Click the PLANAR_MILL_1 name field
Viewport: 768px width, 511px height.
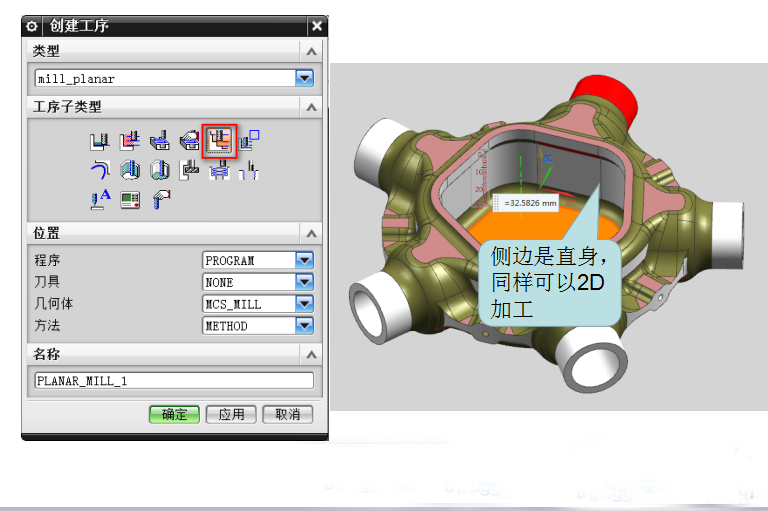[173, 380]
